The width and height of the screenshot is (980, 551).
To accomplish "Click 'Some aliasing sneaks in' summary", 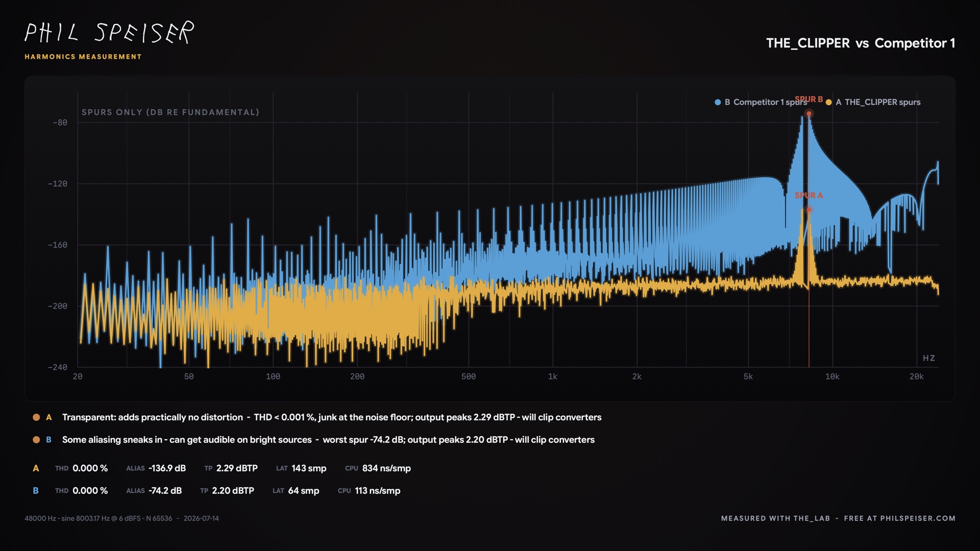I will pyautogui.click(x=112, y=440).
